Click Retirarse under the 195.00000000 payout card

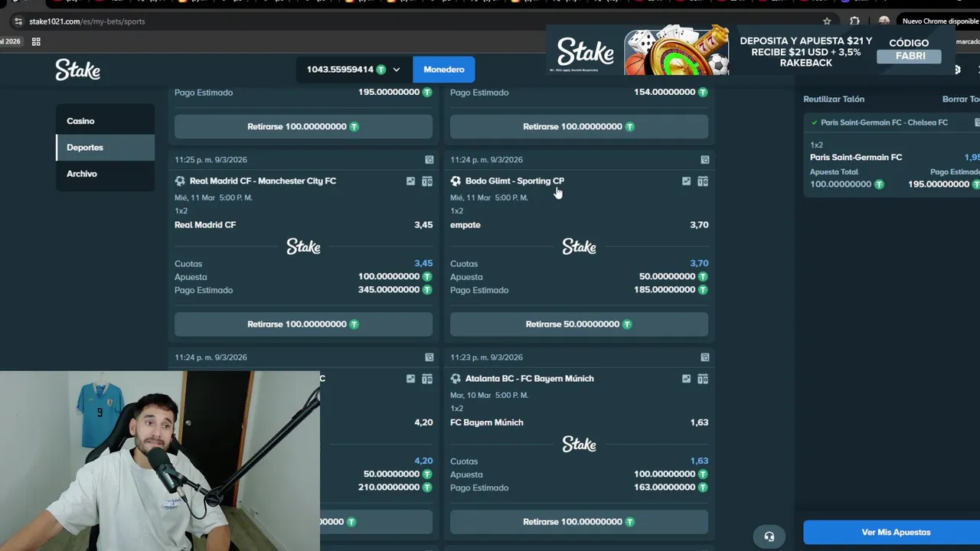(x=303, y=126)
